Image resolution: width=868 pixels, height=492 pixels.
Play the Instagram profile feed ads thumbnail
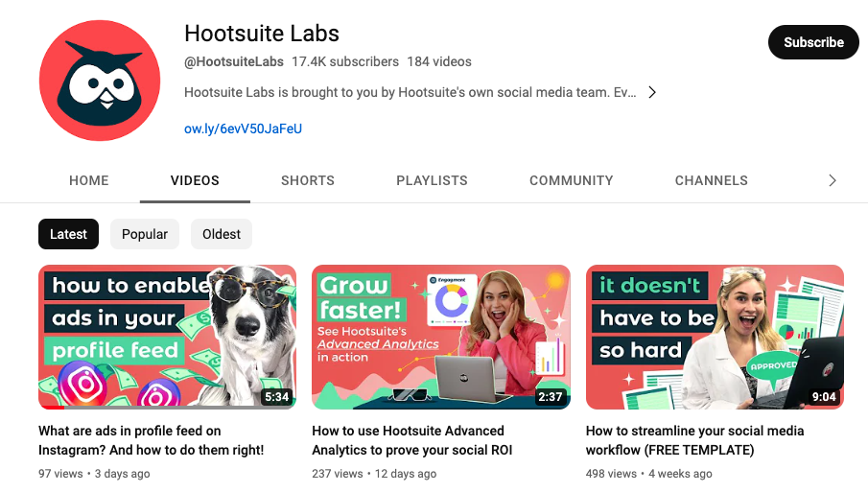(167, 337)
